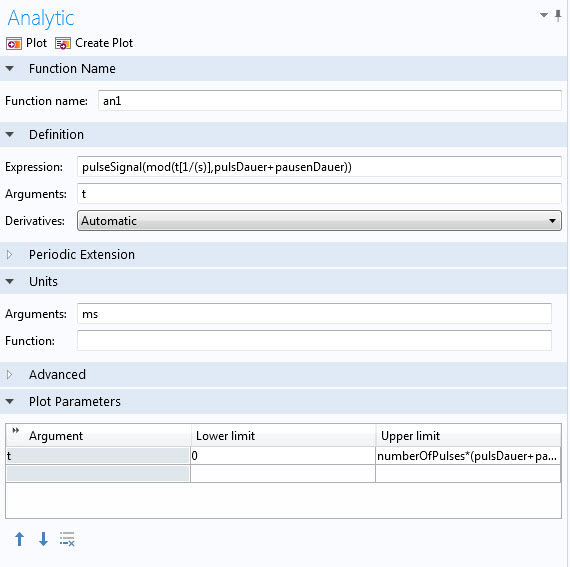Collapse the Function Name section
The width and height of the screenshot is (570, 567).
pyautogui.click(x=10, y=68)
